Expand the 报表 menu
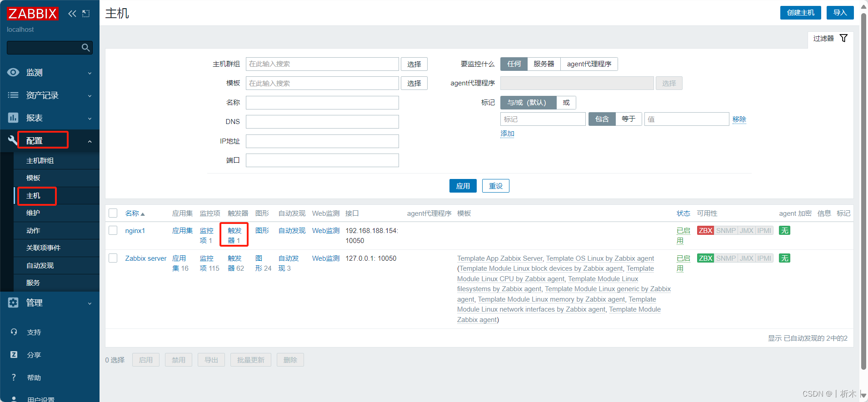The width and height of the screenshot is (868, 402). (90, 119)
